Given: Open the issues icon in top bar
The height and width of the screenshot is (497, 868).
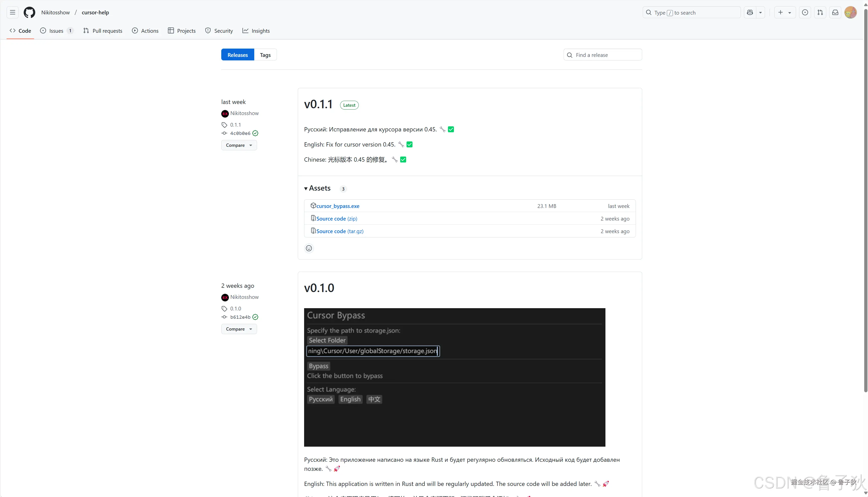Looking at the screenshot, I should 805,13.
